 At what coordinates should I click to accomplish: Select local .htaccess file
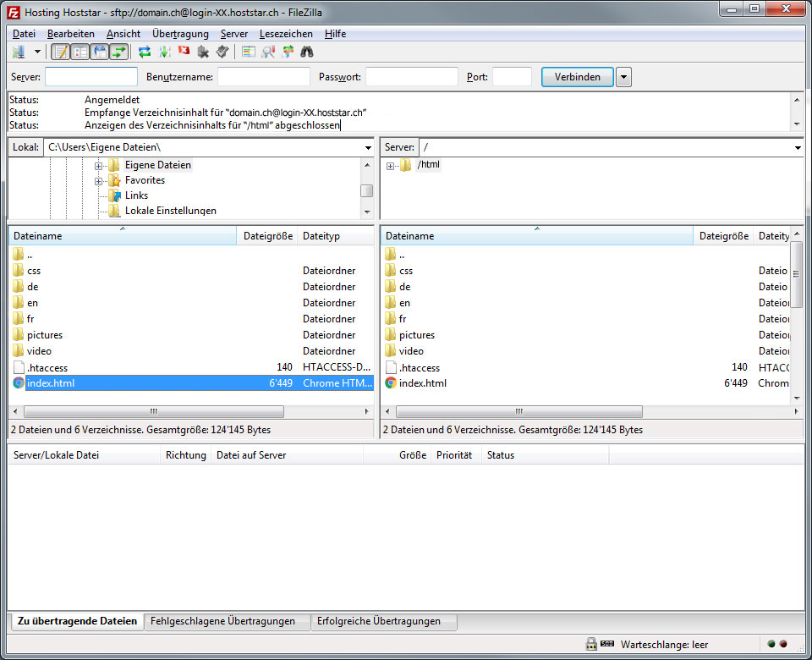(x=47, y=367)
